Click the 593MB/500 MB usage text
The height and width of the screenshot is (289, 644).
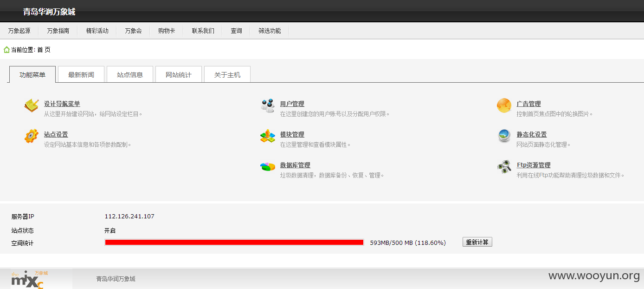coord(408,243)
